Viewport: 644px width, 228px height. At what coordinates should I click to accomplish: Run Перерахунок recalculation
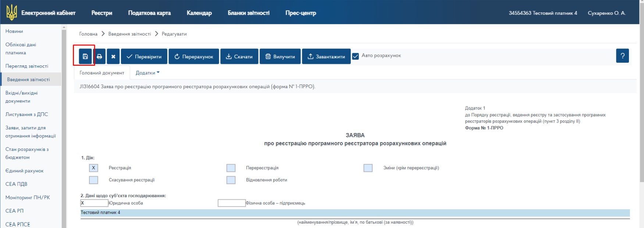[x=193, y=57]
